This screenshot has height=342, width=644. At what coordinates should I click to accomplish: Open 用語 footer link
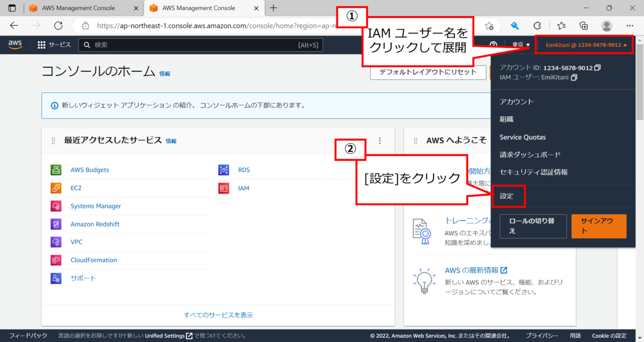pos(575,336)
